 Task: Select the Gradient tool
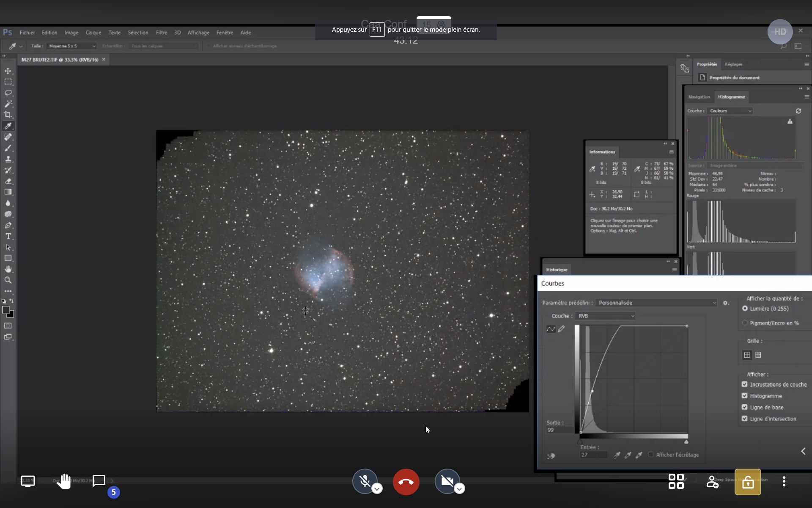8,192
